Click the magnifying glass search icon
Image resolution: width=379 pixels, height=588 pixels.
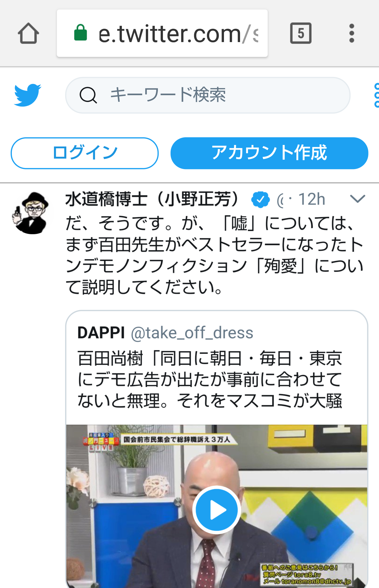pos(88,95)
